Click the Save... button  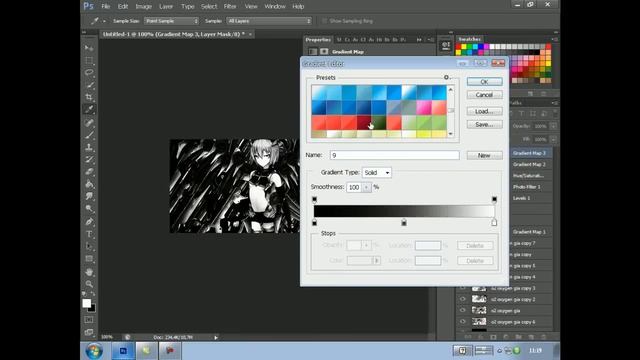pos(484,124)
